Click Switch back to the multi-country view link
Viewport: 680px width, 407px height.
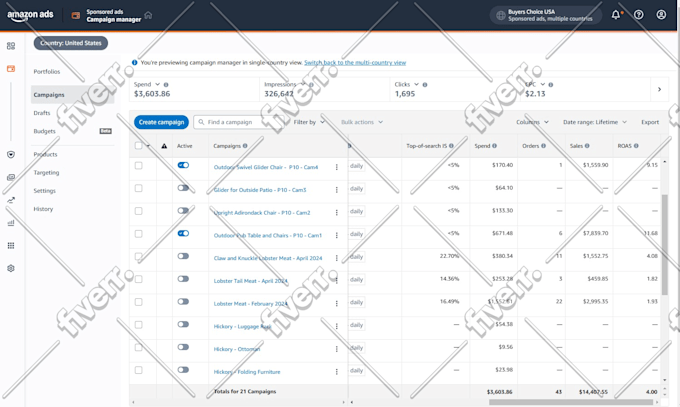tap(355, 62)
